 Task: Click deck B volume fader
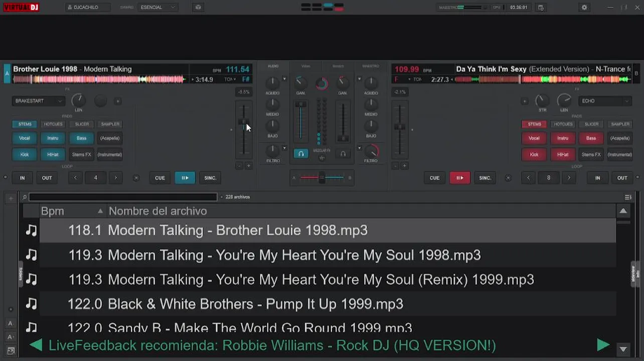point(343,121)
